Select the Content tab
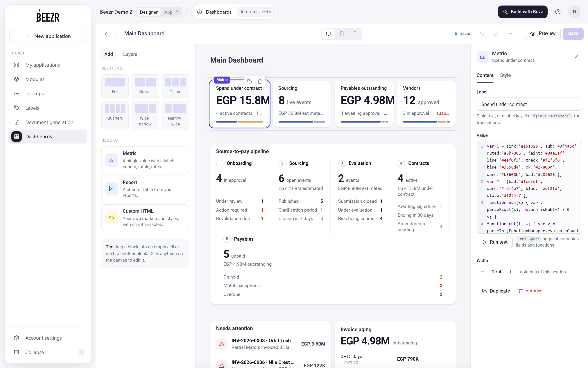This screenshot has width=588, height=368. pos(485,75)
